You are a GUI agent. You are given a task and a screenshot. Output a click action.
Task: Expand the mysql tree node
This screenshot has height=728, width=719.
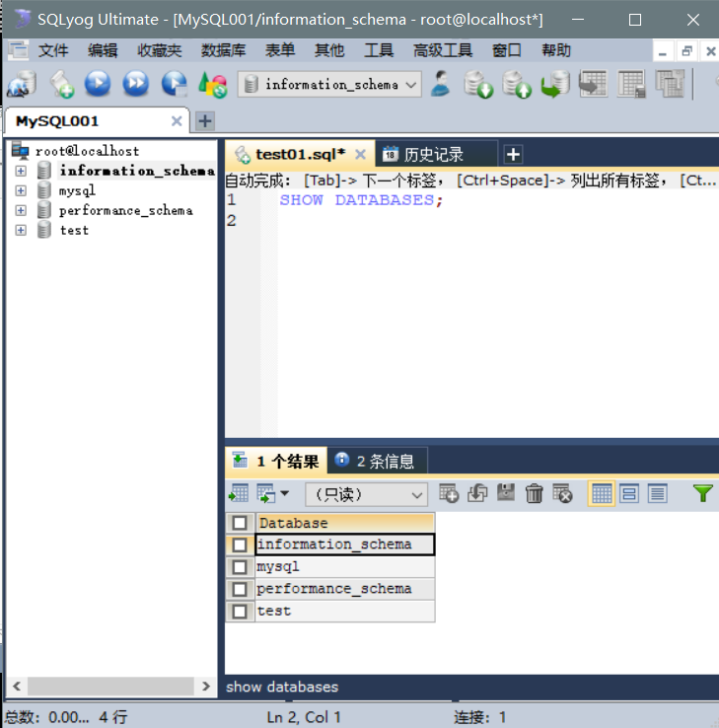(x=21, y=190)
